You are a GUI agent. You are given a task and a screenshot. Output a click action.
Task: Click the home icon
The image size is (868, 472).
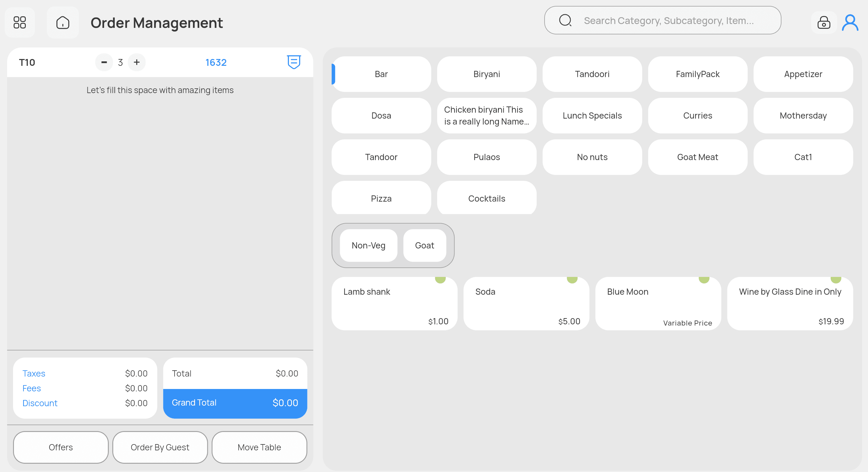click(x=63, y=22)
